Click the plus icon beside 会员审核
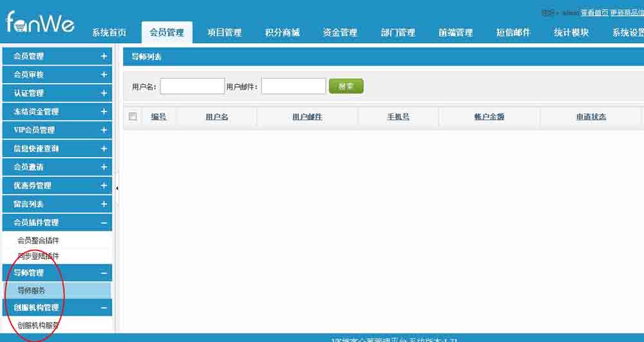 point(104,75)
